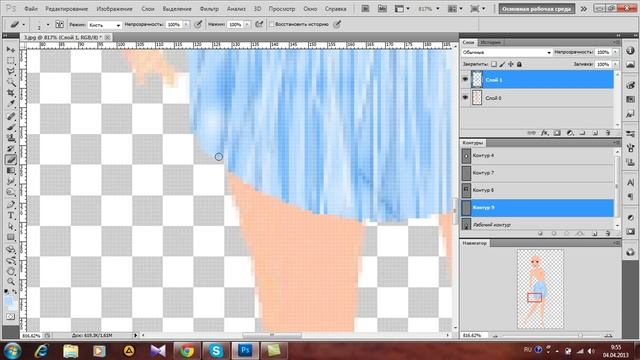
Task: Open the Info panel icon in dock
Action: pyautogui.click(x=631, y=50)
